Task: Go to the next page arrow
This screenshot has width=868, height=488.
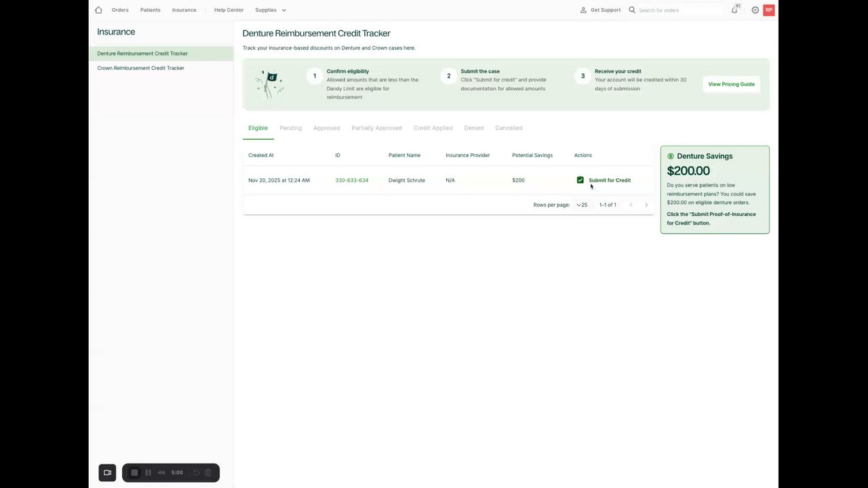Action: pos(646,205)
